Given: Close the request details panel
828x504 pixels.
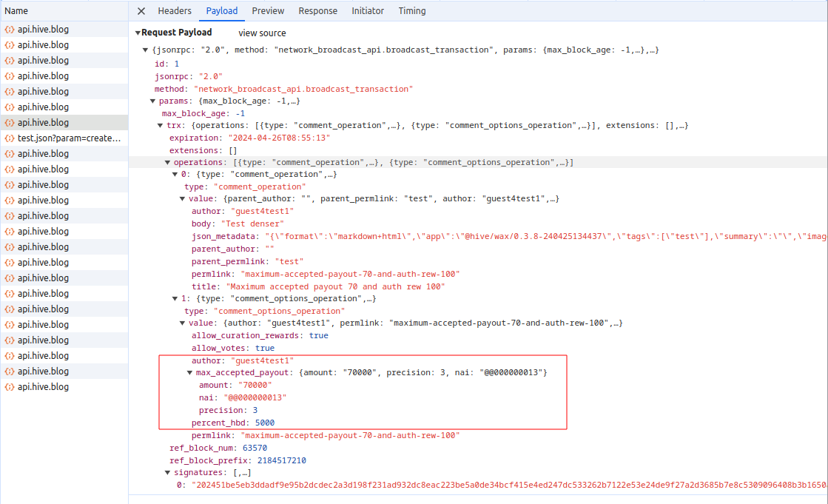Looking at the screenshot, I should [x=141, y=11].
